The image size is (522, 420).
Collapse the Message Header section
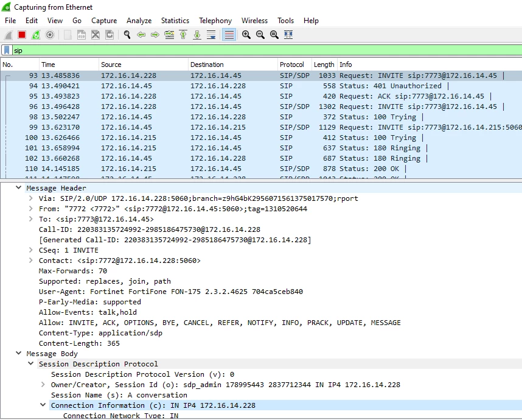click(19, 188)
